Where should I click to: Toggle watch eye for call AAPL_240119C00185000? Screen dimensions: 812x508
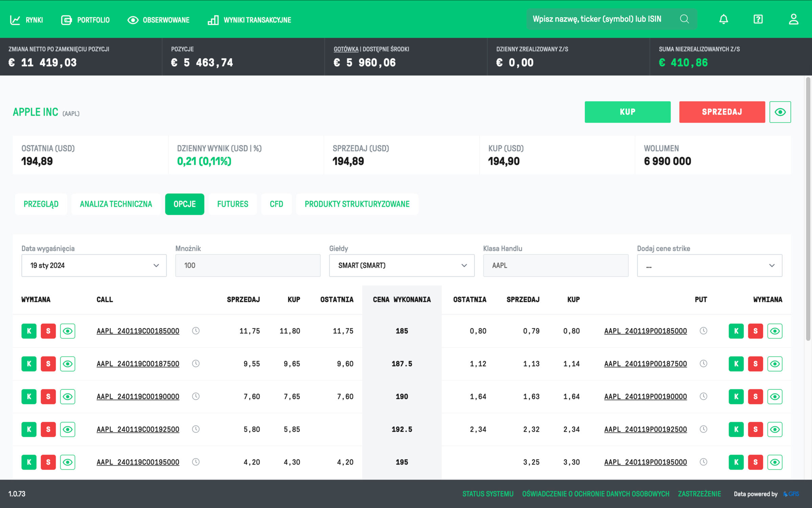pos(68,331)
